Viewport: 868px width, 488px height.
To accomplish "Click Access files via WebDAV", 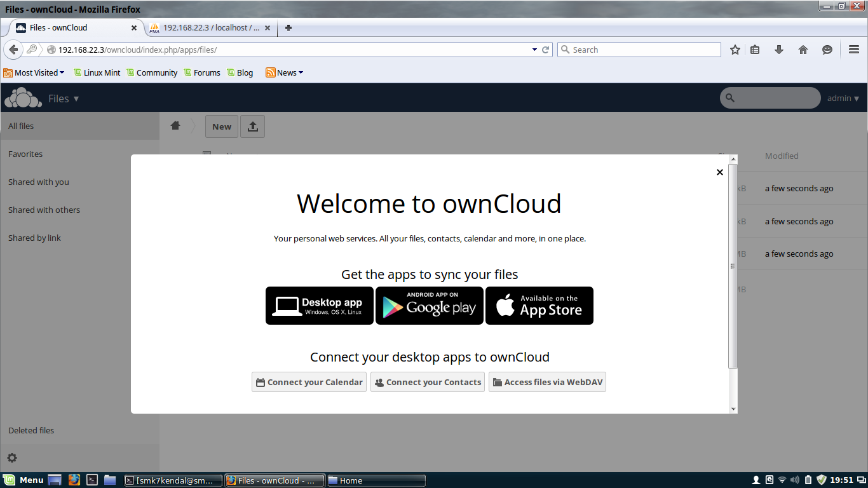I will click(x=546, y=382).
